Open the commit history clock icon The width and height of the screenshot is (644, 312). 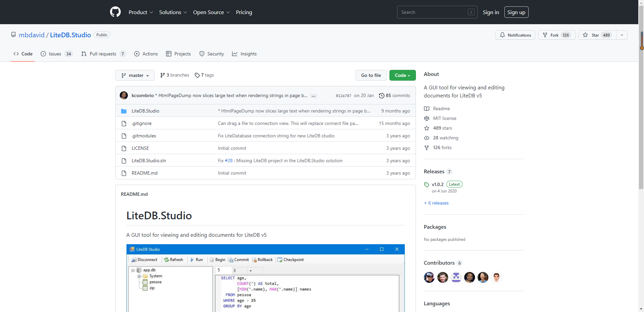(382, 96)
